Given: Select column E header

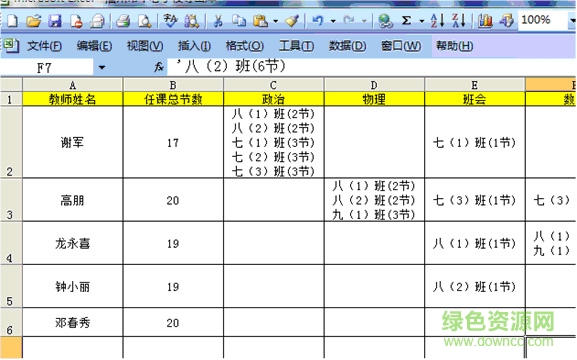Looking at the screenshot, I should [x=474, y=85].
